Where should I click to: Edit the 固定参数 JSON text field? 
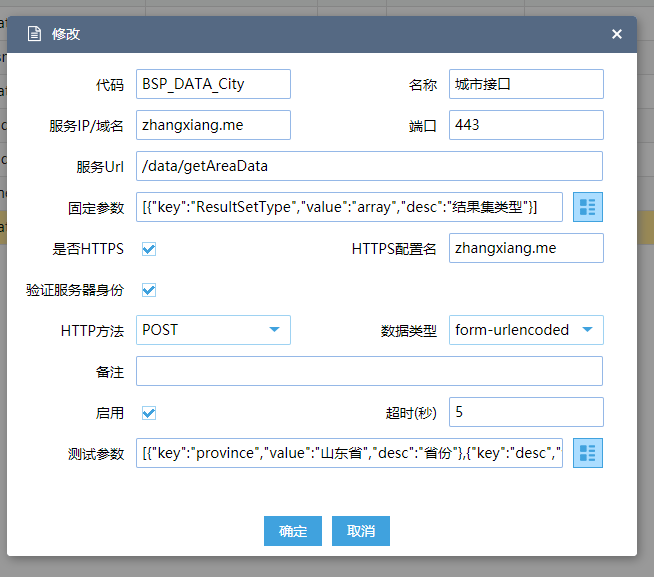349,207
